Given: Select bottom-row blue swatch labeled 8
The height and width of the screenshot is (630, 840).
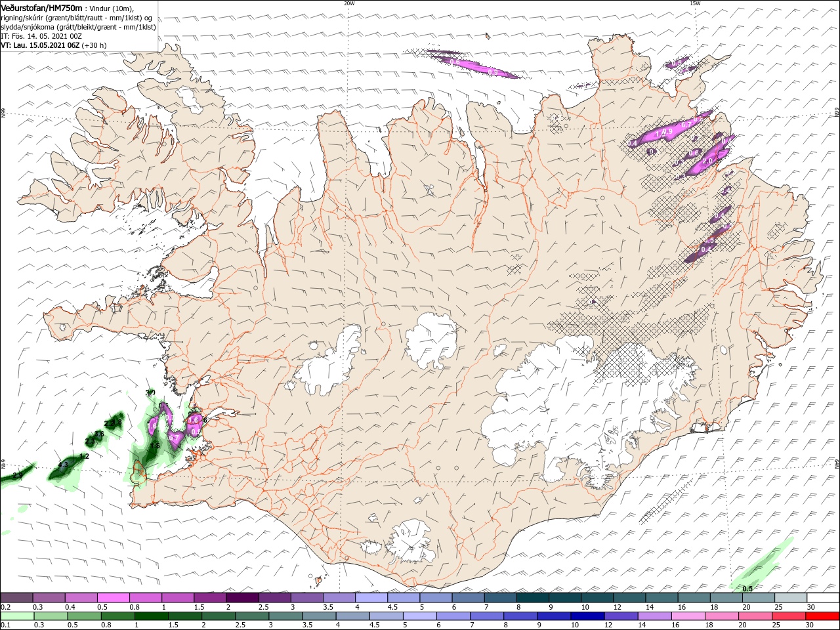Looking at the screenshot, I should (x=521, y=616).
